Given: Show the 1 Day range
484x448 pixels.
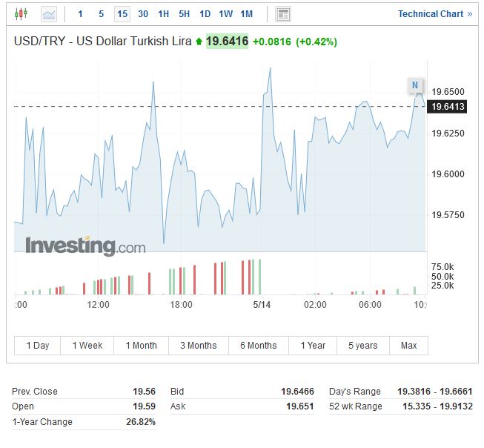Looking at the screenshot, I should tap(38, 346).
